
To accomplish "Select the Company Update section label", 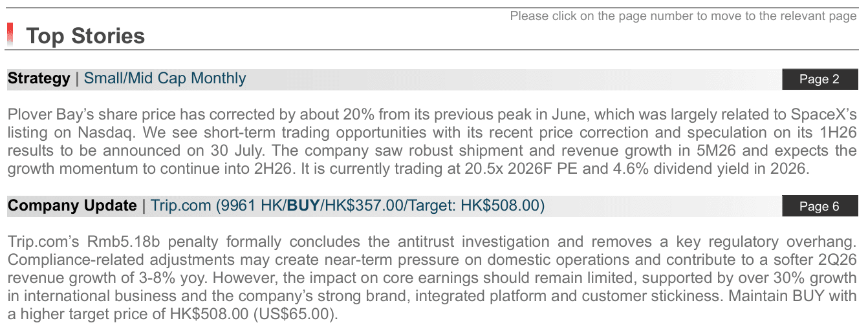I will pyautogui.click(x=72, y=205).
